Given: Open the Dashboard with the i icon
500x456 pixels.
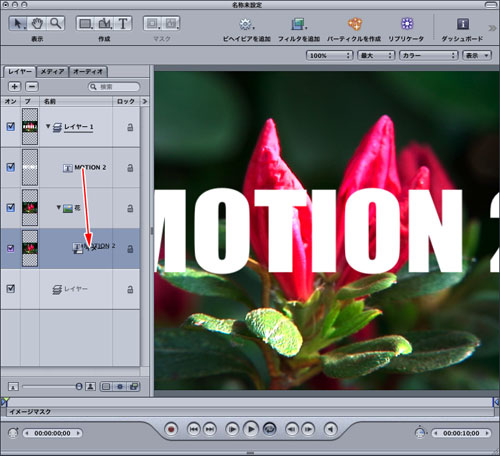Looking at the screenshot, I should (x=463, y=24).
